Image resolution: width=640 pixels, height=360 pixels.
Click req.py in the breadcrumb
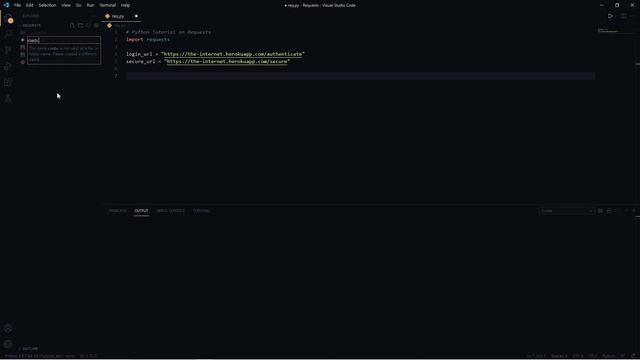pos(120,25)
